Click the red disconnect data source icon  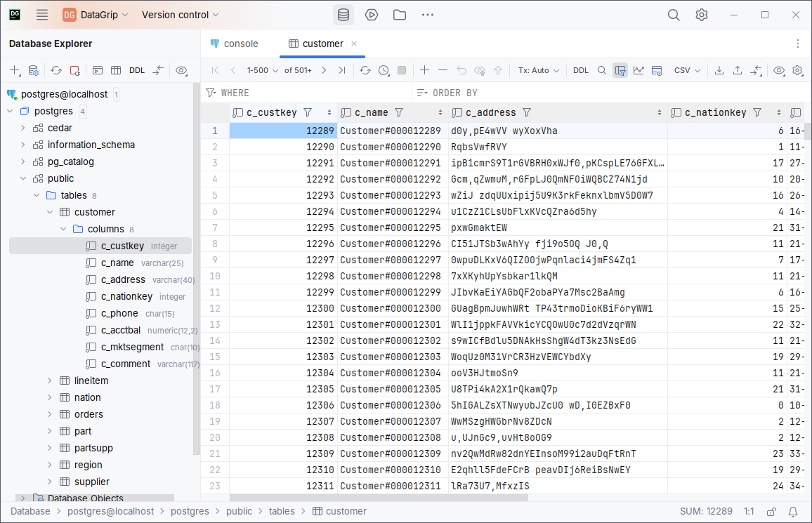coord(74,70)
